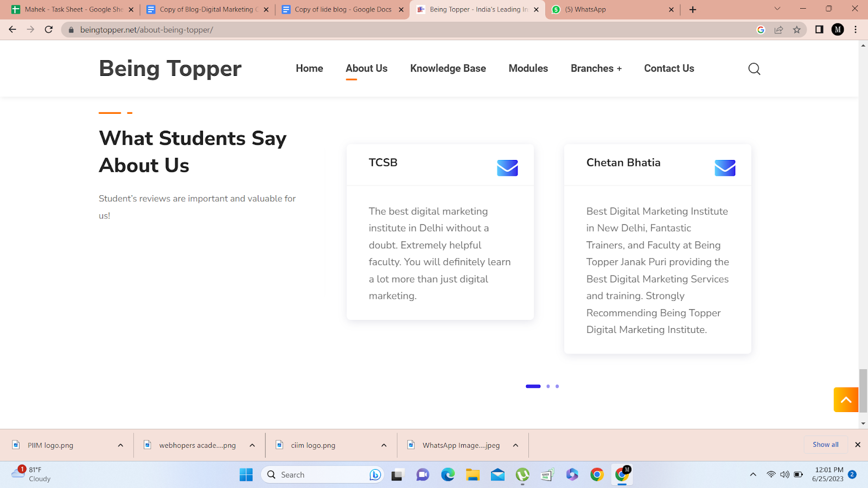Image resolution: width=868 pixels, height=488 pixels.
Task: Click the share icon in the address bar
Action: coord(779,30)
